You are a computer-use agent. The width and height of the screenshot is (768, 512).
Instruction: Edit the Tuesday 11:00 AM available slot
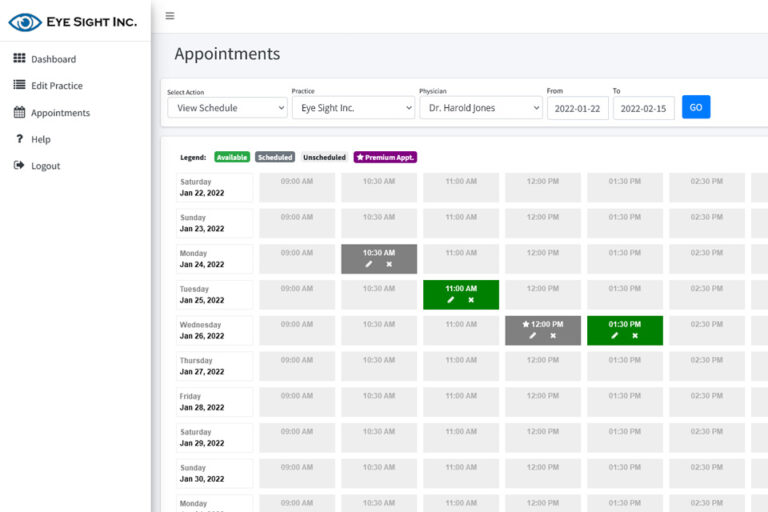(450, 300)
